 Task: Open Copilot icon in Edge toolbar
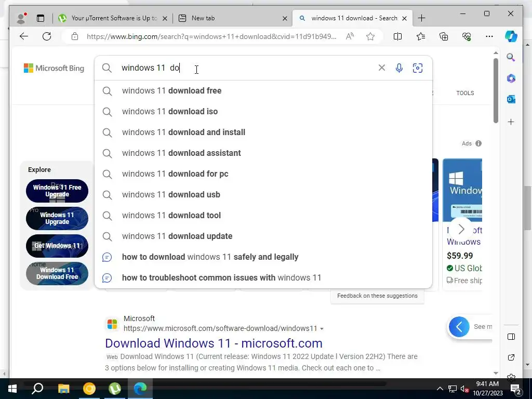pos(511,36)
